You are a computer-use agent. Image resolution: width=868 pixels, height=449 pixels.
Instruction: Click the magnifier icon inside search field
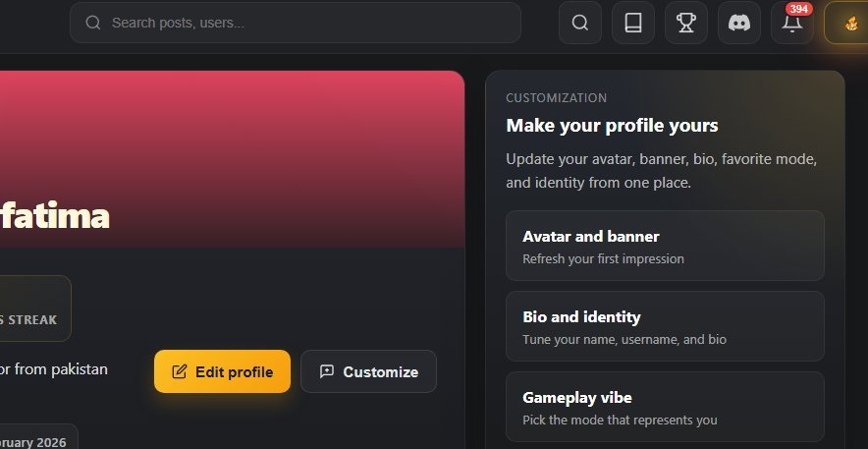pos(93,23)
